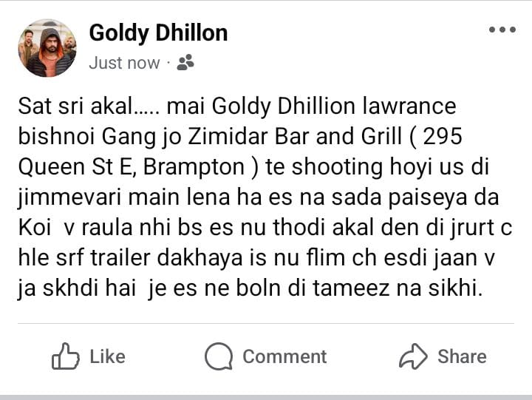Click the Zimidar Bar and Grill text
This screenshot has height=400, width=532.
click(x=295, y=137)
